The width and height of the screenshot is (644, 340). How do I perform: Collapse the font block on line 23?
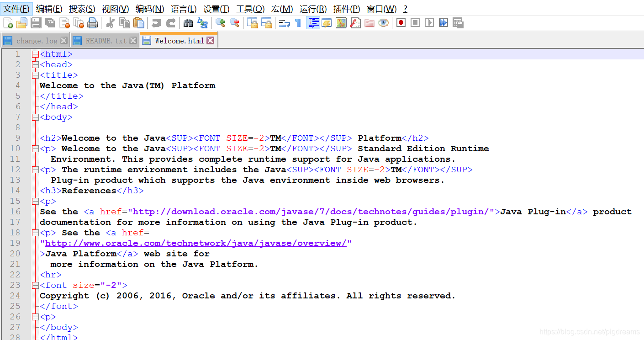click(x=35, y=285)
